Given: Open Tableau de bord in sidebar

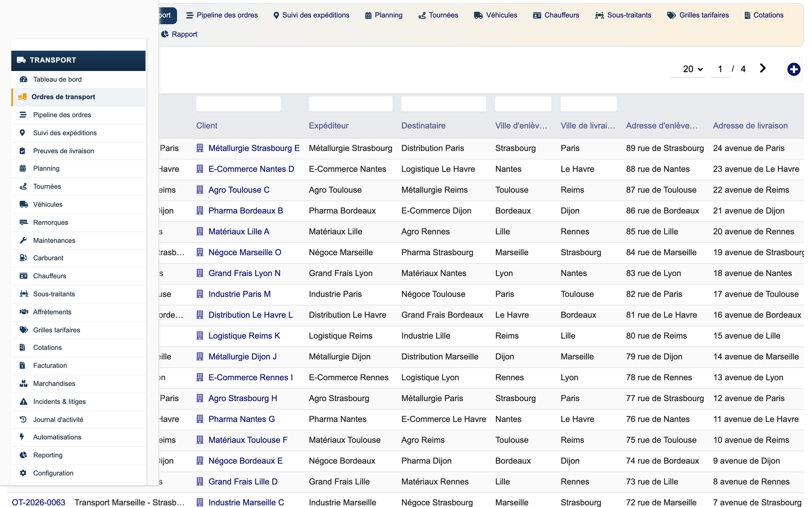Looking at the screenshot, I should [78, 79].
